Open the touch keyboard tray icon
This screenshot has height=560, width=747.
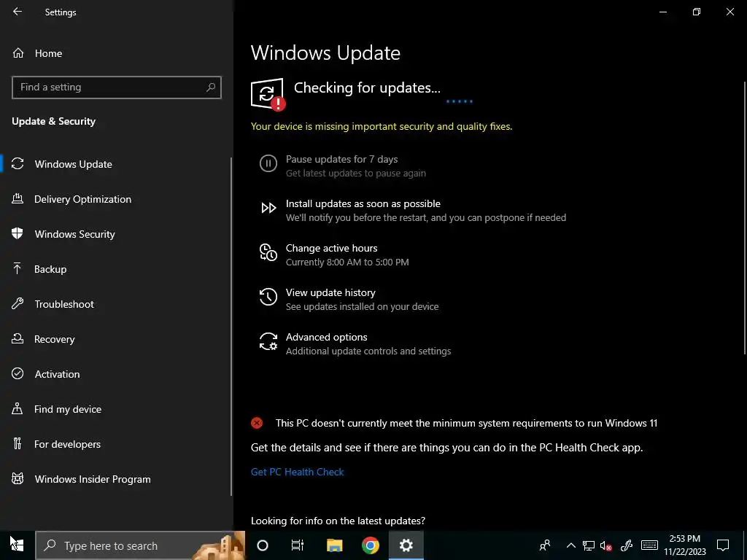(649, 545)
